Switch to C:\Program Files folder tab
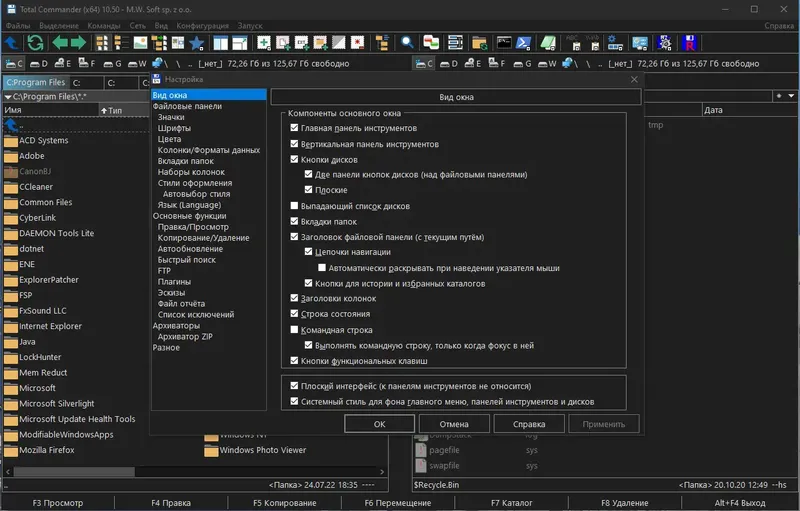Screen dimensions: 800x511 (x=35, y=82)
